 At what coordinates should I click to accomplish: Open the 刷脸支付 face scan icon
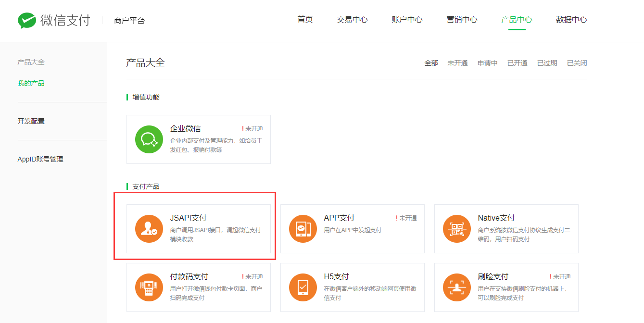coord(457,287)
